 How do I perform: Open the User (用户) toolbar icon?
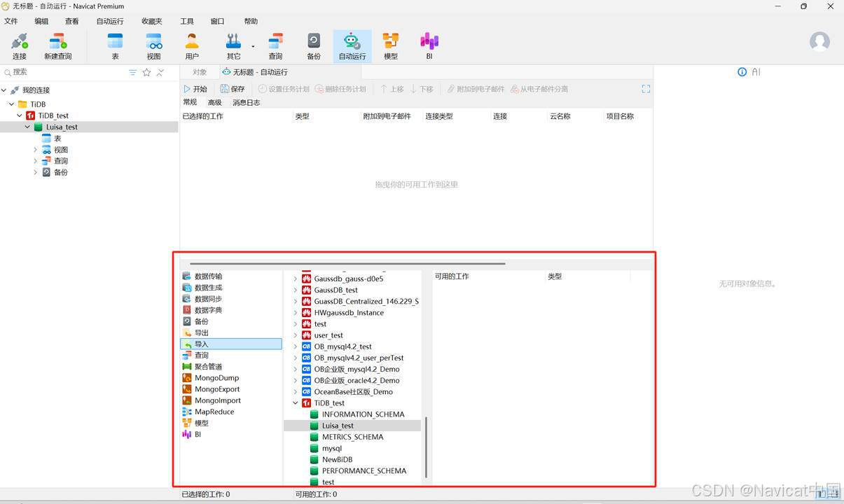click(x=192, y=47)
